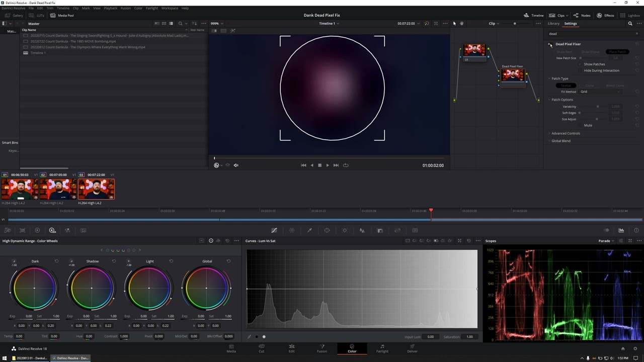Click the Draw Rect button

click(565, 52)
